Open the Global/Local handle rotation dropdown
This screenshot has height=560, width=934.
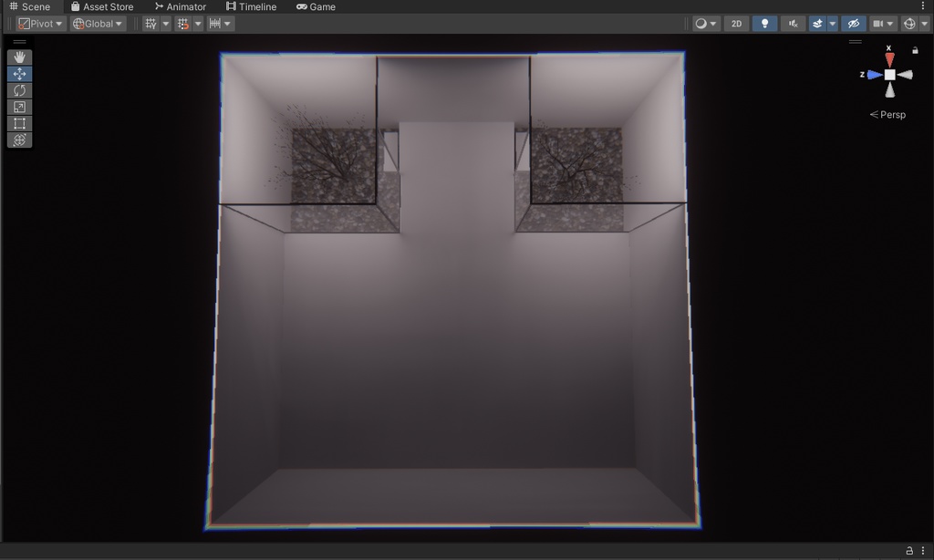click(98, 24)
